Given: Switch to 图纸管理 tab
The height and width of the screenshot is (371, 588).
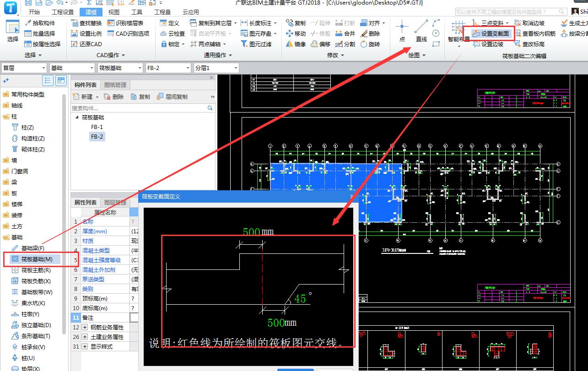Looking at the screenshot, I should (115, 85).
